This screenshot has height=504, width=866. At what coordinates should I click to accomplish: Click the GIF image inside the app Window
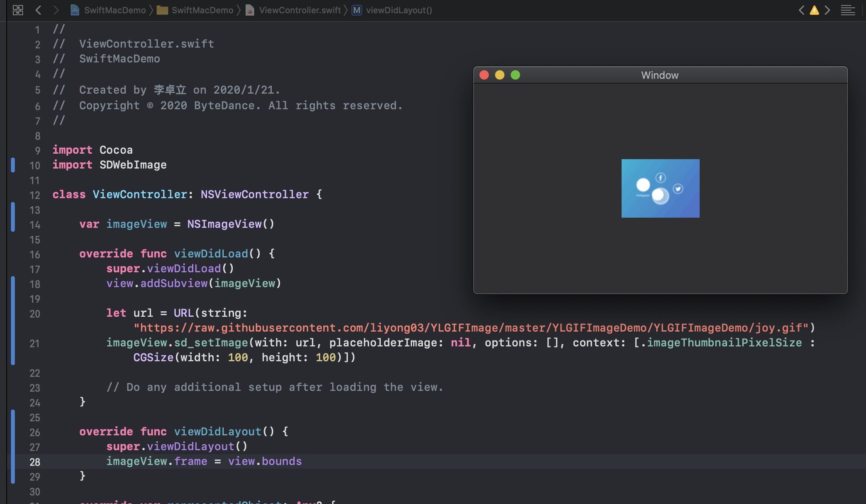point(660,188)
